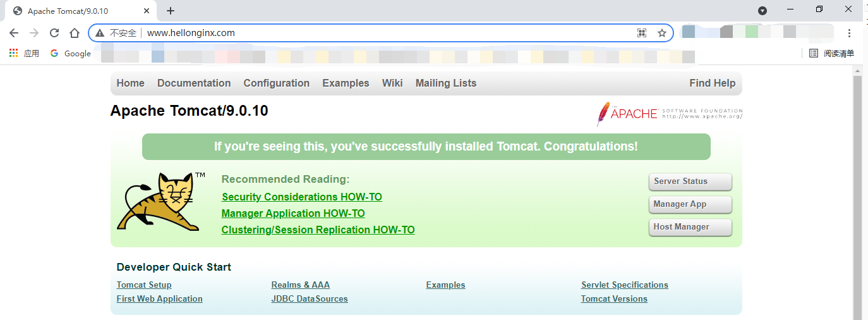Open the Tomcat Setup link

click(x=144, y=285)
